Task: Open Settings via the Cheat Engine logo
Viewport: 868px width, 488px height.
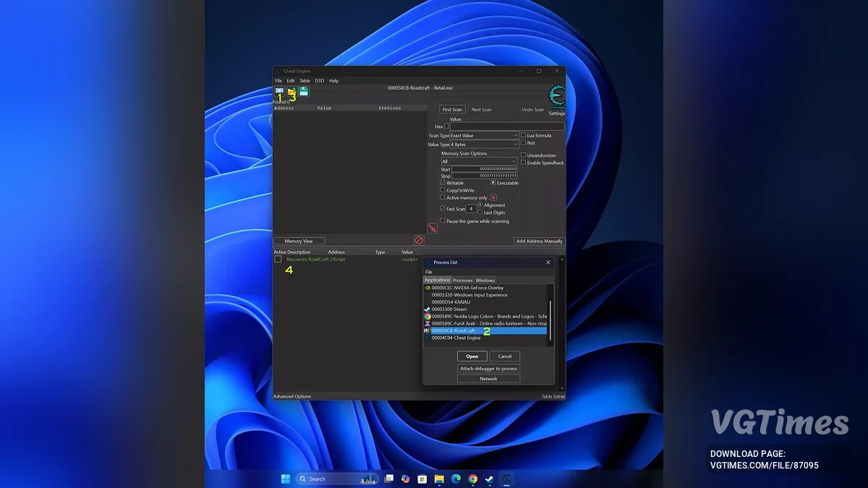Action: coord(556,97)
